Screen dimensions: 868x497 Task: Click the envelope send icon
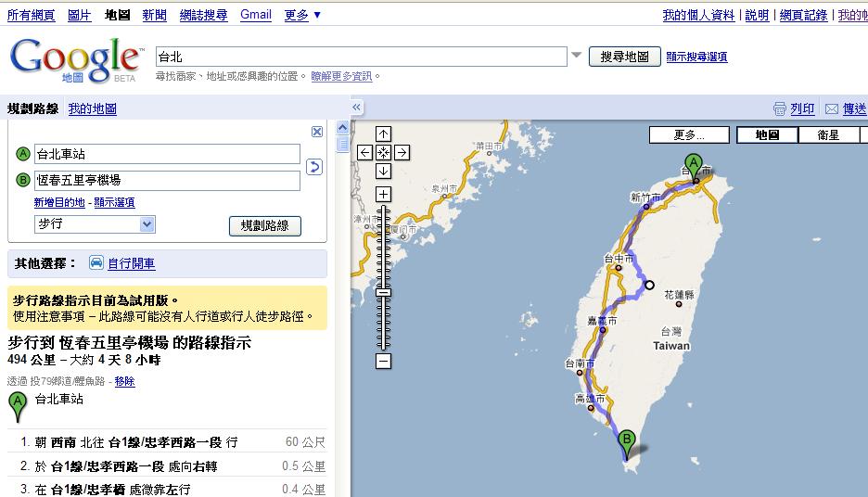832,109
